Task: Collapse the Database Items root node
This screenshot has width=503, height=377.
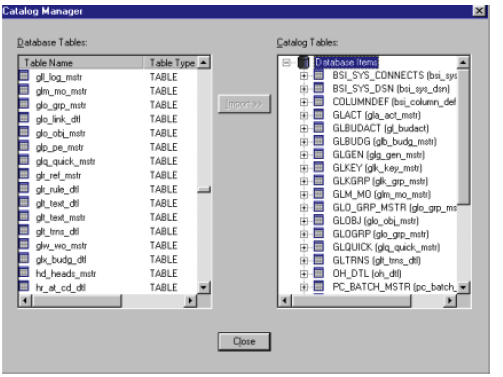Action: tap(286, 62)
